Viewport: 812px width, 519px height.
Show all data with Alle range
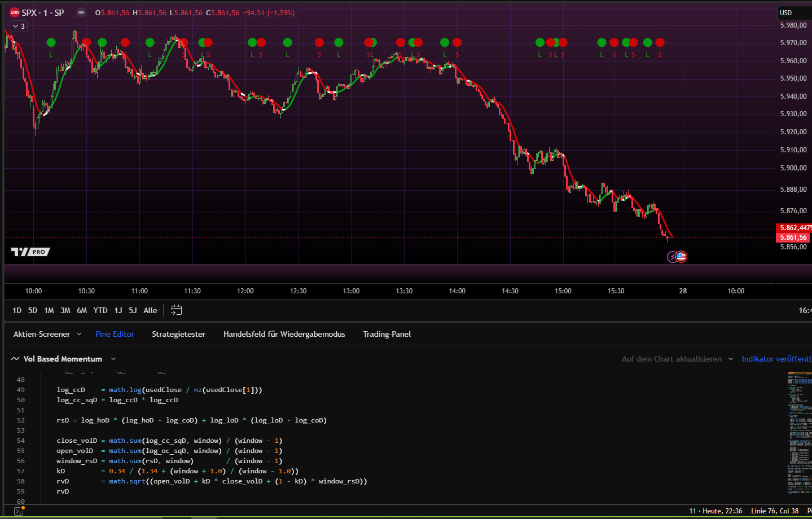pos(150,310)
